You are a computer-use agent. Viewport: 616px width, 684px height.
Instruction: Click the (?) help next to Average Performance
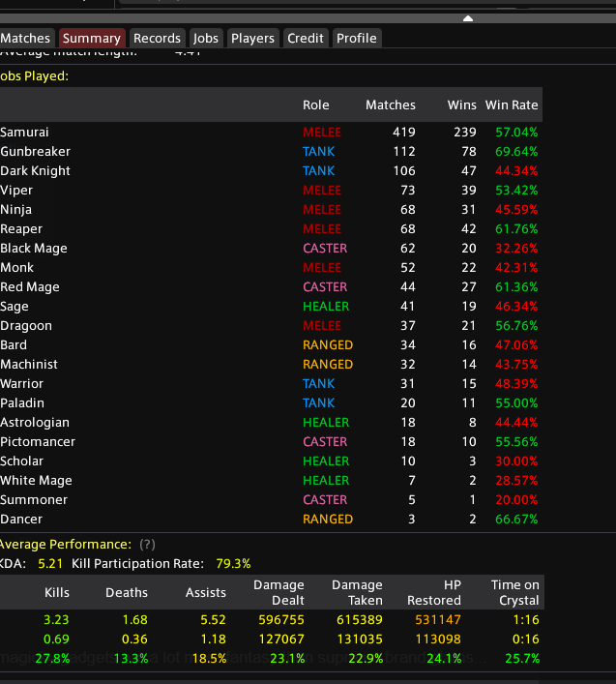[147, 545]
